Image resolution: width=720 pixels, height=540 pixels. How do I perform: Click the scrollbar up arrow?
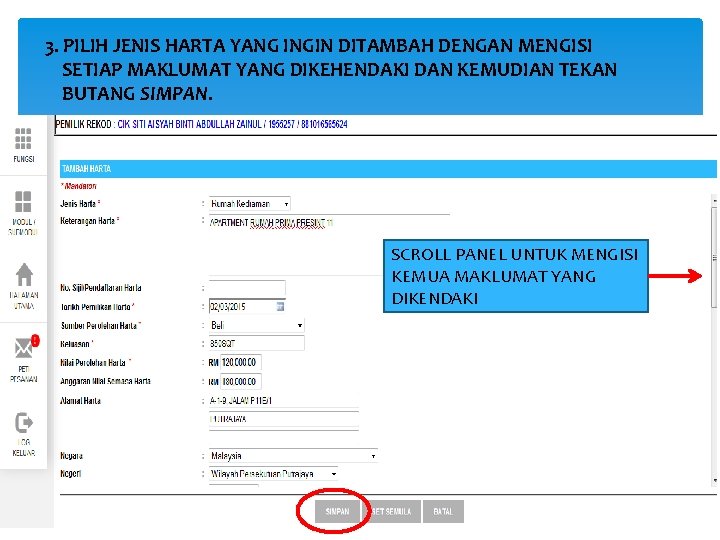(714, 201)
